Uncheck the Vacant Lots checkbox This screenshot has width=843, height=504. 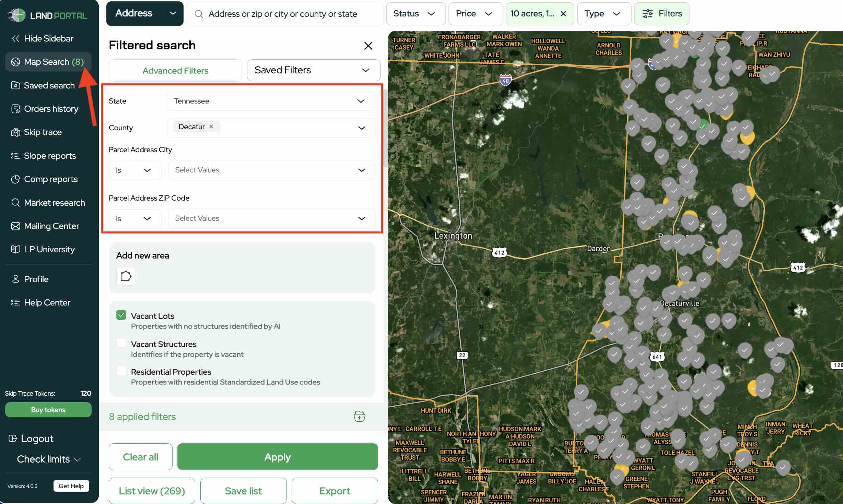click(121, 315)
